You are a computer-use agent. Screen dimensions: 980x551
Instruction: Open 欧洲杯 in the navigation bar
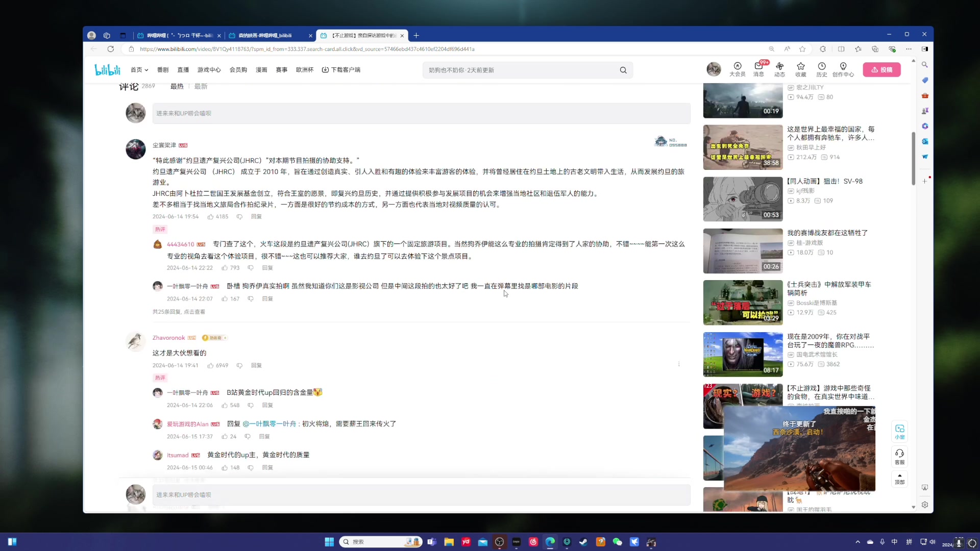click(x=305, y=70)
